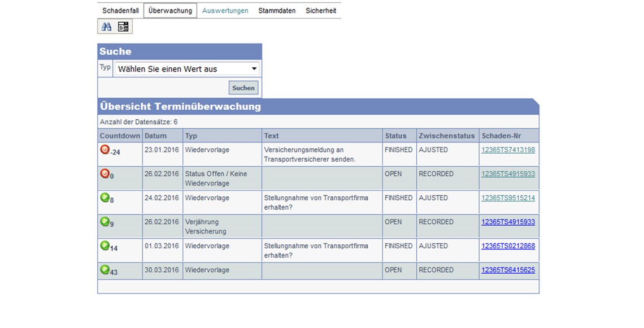Viewport: 644px width, 328px height.
Task: Switch to the Schadenfall tab
Action: [120, 11]
